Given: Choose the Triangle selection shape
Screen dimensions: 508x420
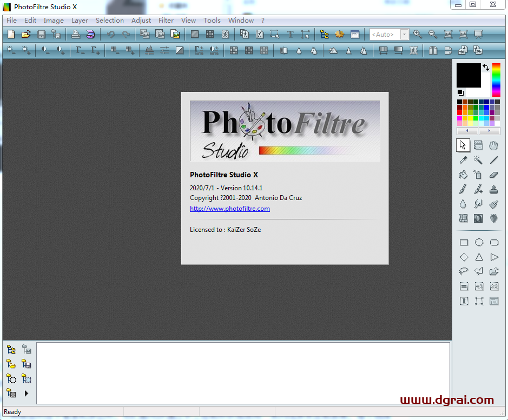Looking at the screenshot, I should (x=479, y=257).
